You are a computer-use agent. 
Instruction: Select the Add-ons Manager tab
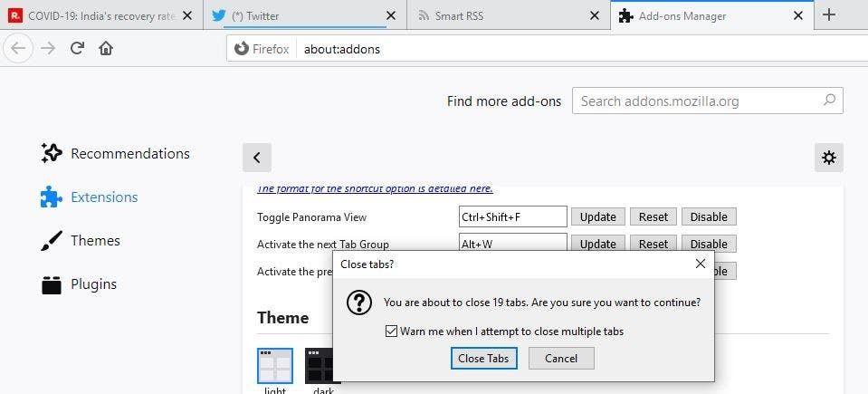click(x=712, y=16)
